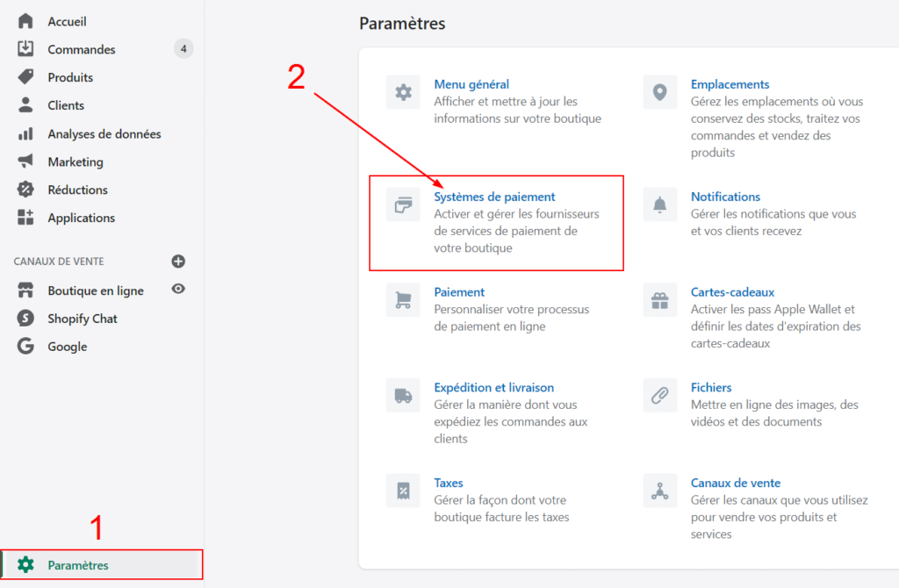Open the Systèmes de paiement link
The height and width of the screenshot is (588, 899).
pos(494,197)
